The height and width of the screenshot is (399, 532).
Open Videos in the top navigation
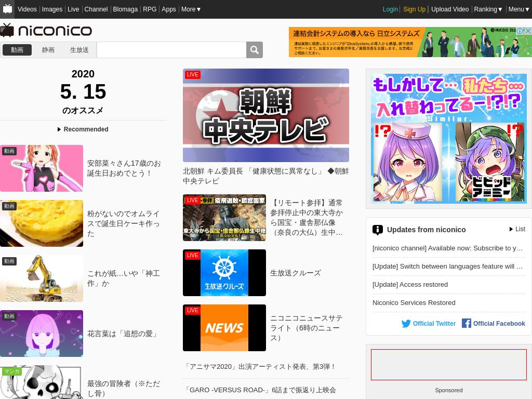27,9
